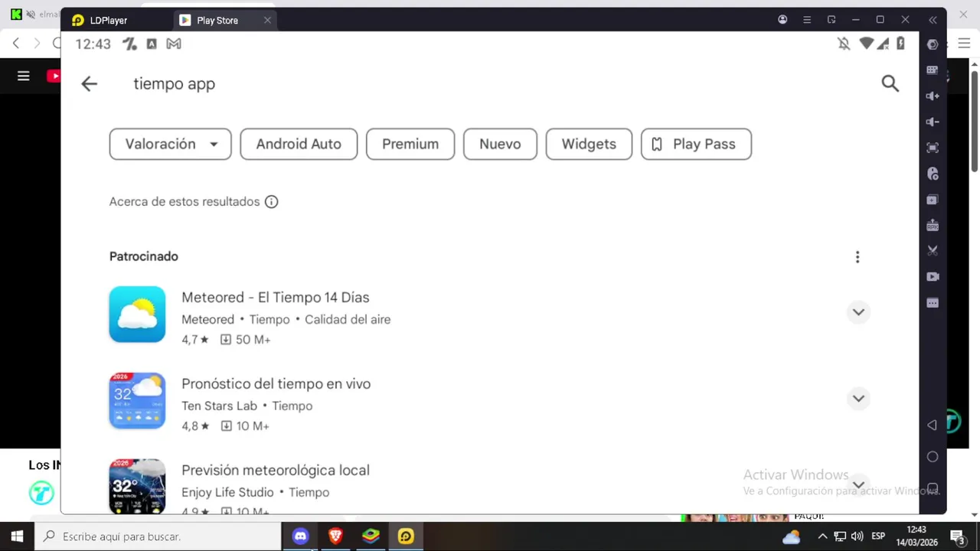Image resolution: width=980 pixels, height=551 pixels.
Task: Tap the Play Store search magnifier icon
Action: [890, 83]
